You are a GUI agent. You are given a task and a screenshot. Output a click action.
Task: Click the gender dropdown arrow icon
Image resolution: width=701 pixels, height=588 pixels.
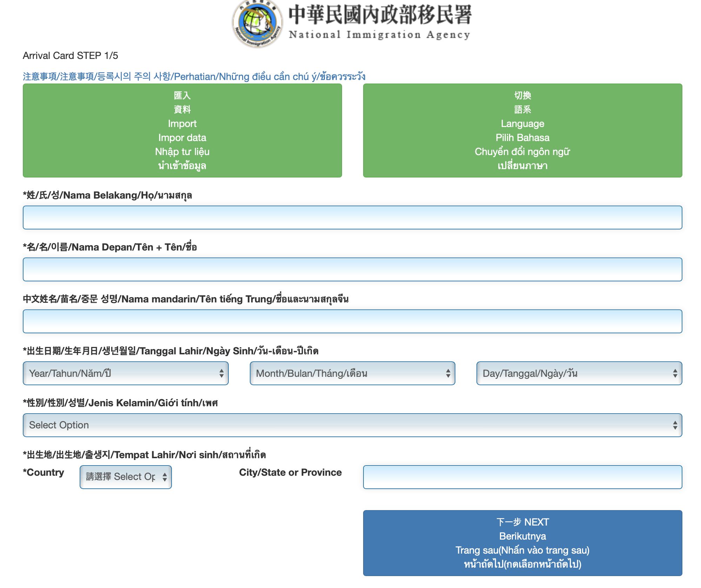pos(675,425)
